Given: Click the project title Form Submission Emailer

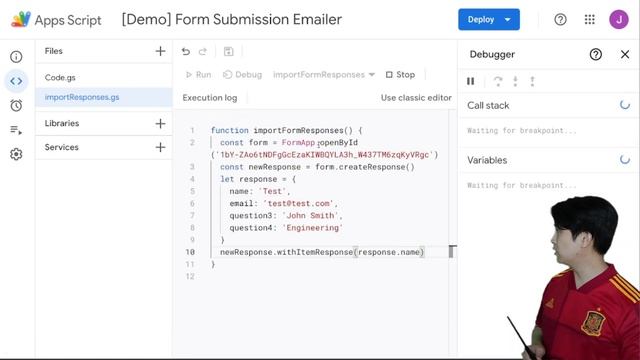Looking at the screenshot, I should click(232, 19).
